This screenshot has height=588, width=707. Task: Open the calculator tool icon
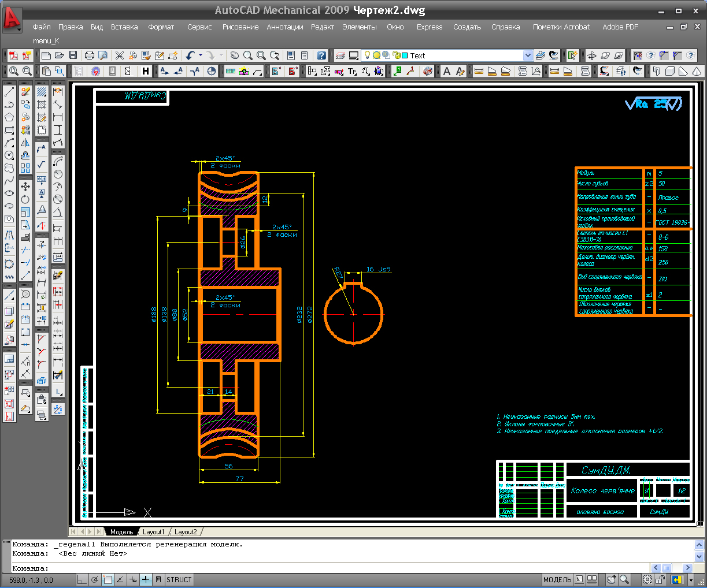tap(304, 55)
